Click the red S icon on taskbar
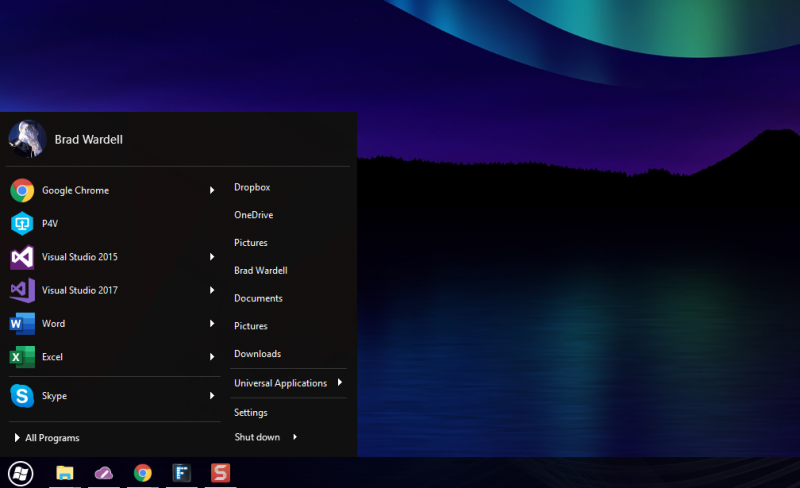This screenshot has width=800, height=488. click(221, 473)
